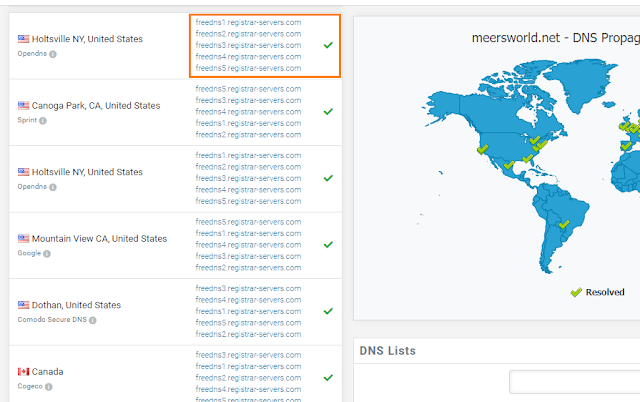
Task: Open the info icon next to Comodo Secure DNS
Action: click(x=93, y=320)
